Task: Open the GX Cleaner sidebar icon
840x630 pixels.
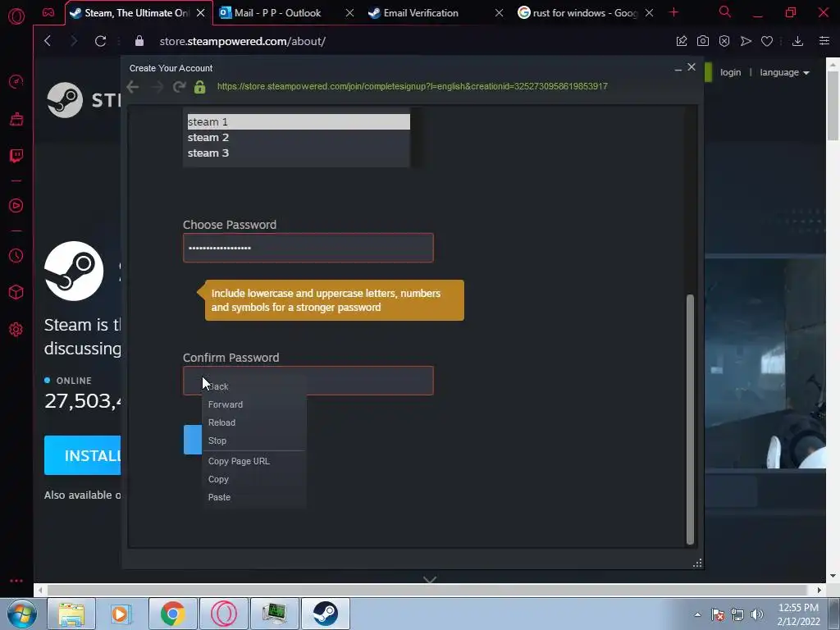Action: click(x=16, y=119)
